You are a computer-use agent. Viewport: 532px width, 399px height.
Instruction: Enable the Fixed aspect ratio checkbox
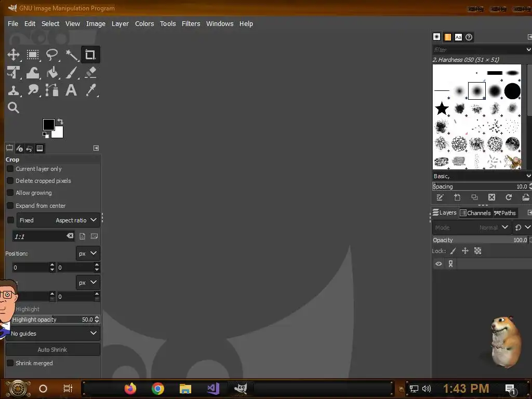click(x=10, y=220)
